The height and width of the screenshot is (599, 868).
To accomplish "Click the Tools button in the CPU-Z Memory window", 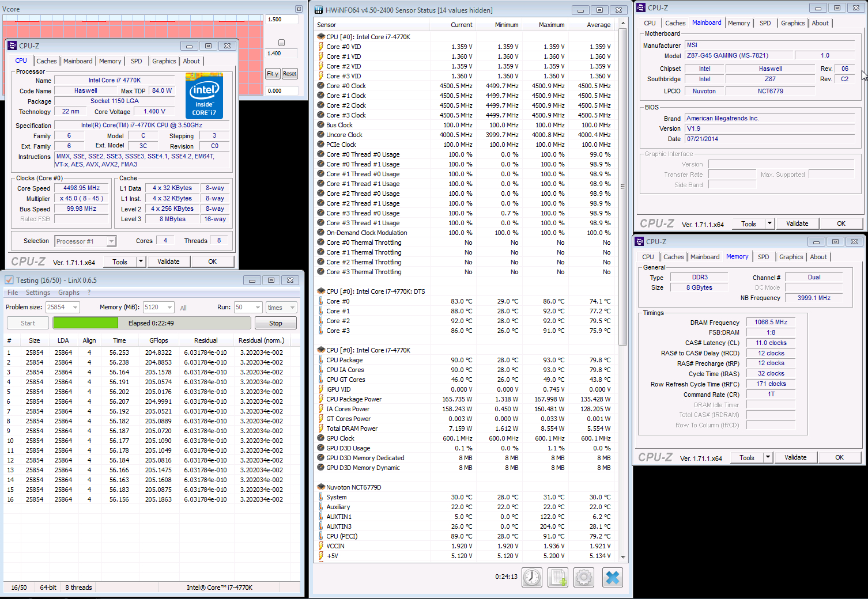I will click(747, 457).
